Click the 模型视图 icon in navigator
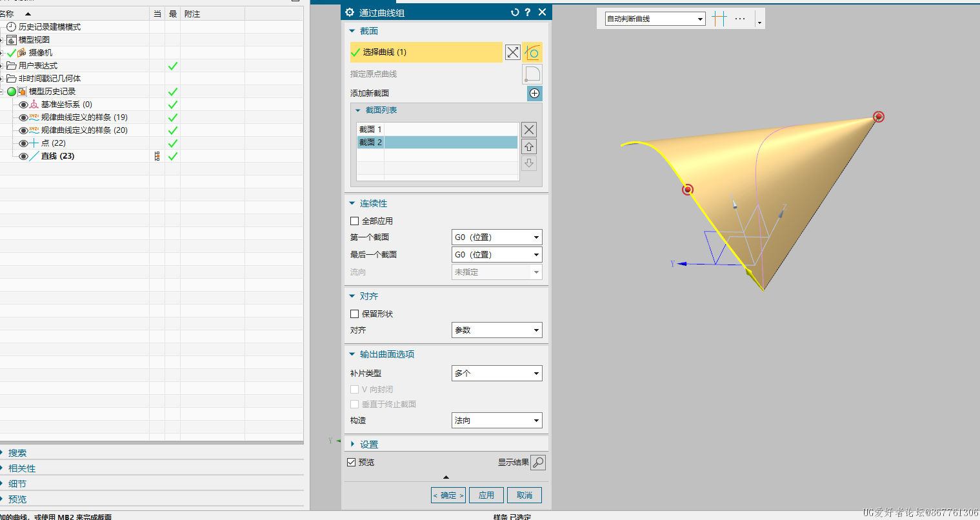Screen dimensions: 980x520 (11, 40)
